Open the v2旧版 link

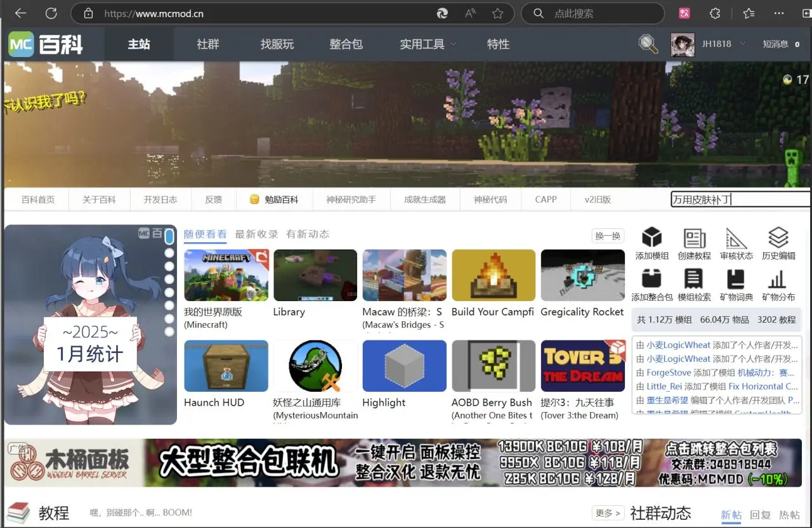coord(598,200)
